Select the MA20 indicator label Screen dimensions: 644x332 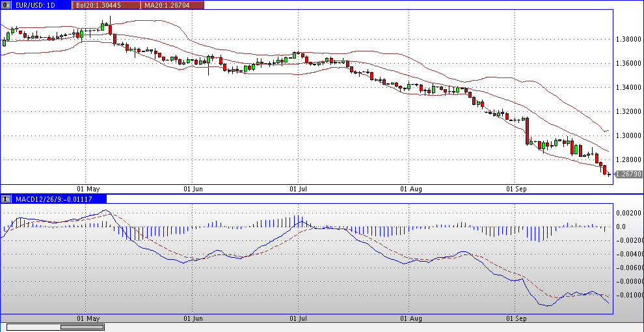[x=171, y=5]
